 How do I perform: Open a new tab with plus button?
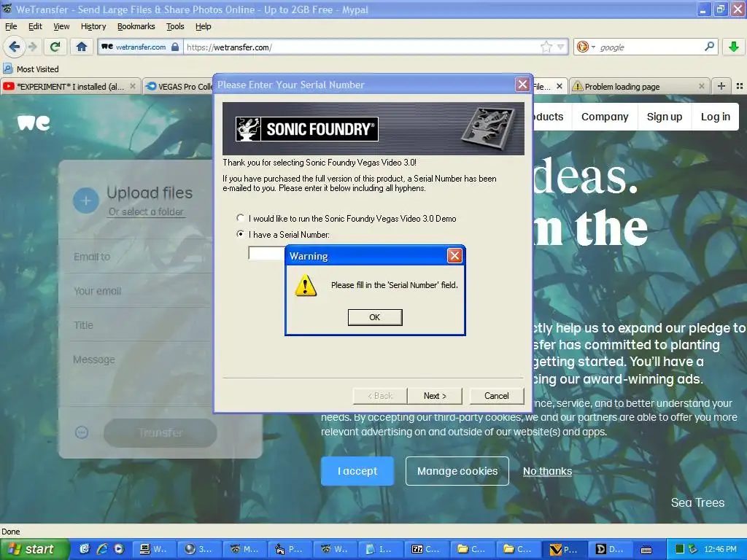point(721,86)
